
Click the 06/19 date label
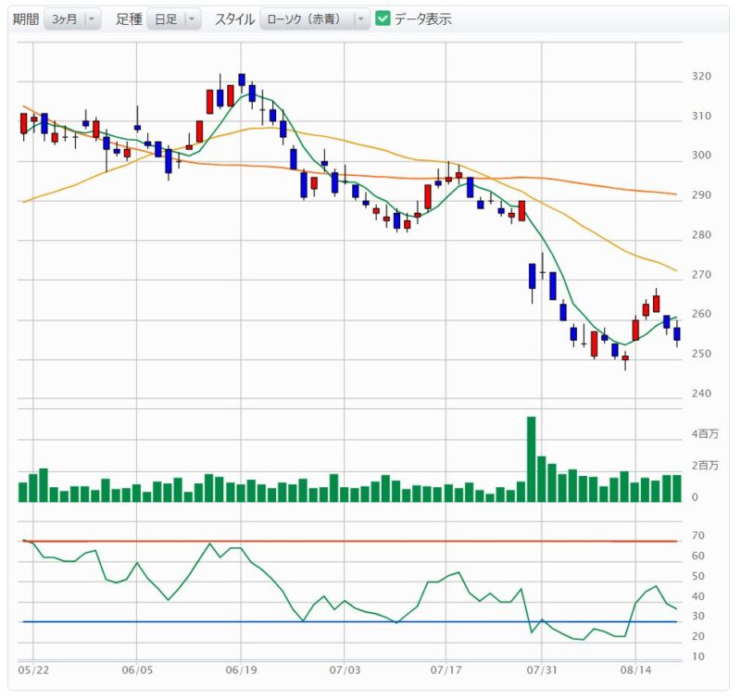pos(241,670)
